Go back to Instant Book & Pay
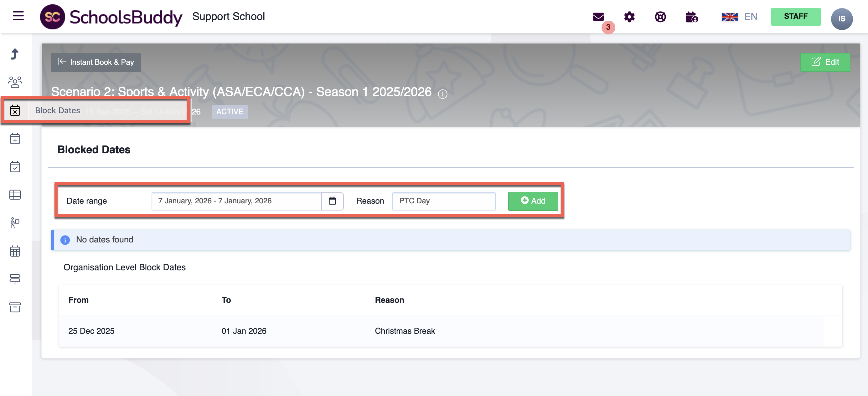Viewport: 868px width, 396px height. (x=96, y=62)
